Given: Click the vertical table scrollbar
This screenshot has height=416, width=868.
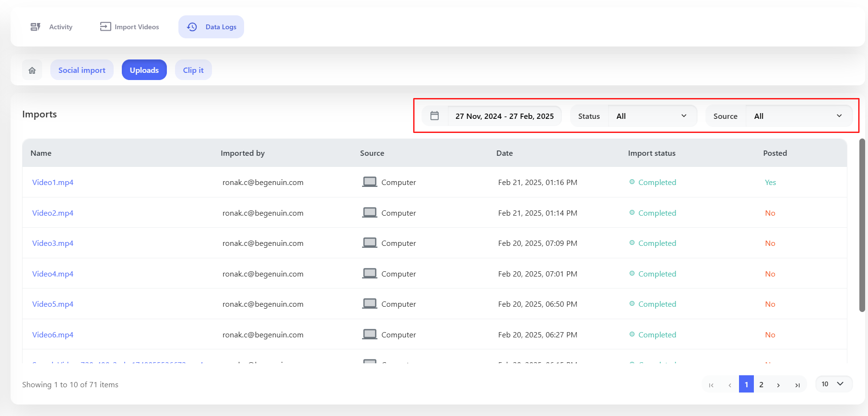Looking at the screenshot, I should [862, 225].
